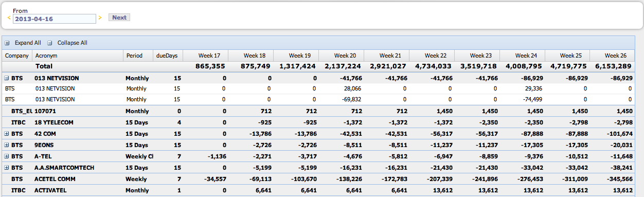The image size is (644, 197).
Task: Expand the A.A.SMARTCOMTECH group row
Action: point(7,168)
